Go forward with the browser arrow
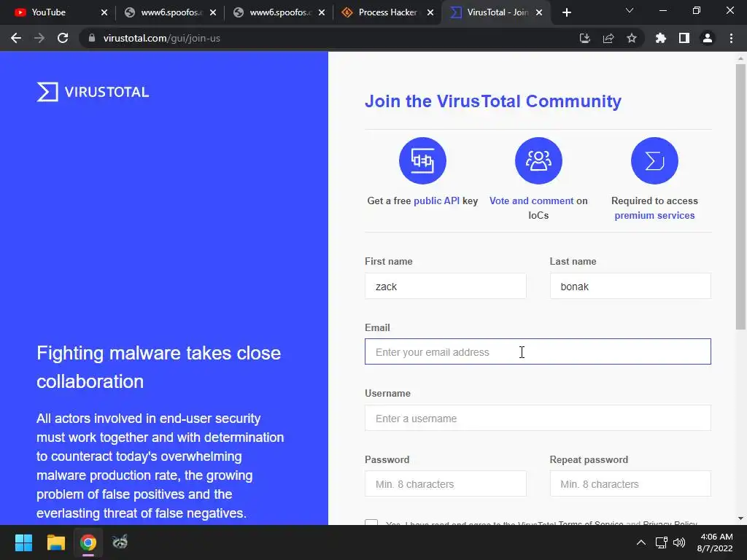Viewport: 747px width, 560px height. coord(39,38)
